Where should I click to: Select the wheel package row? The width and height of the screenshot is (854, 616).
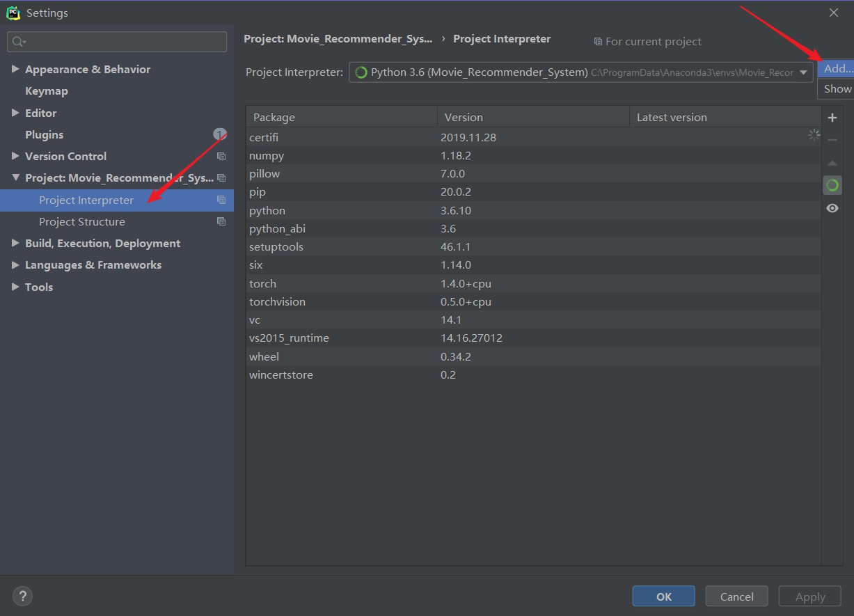534,356
